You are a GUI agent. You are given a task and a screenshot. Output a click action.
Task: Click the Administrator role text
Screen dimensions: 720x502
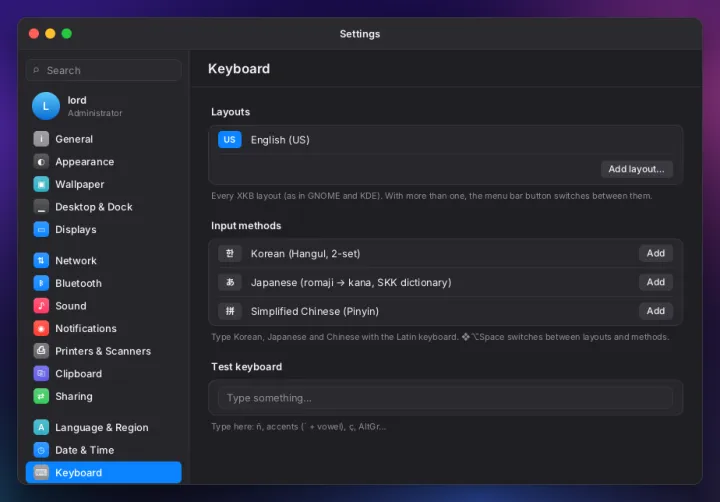[x=95, y=113]
